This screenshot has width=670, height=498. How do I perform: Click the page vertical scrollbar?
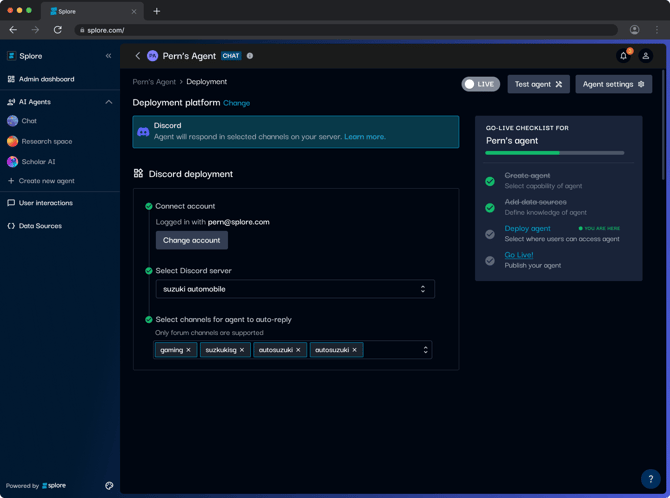(x=663, y=124)
